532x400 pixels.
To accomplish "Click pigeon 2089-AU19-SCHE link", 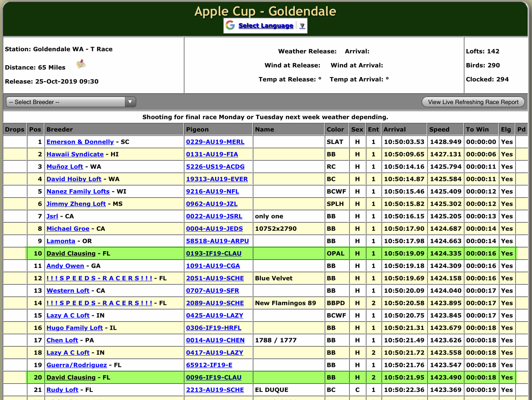I will 215,303.
